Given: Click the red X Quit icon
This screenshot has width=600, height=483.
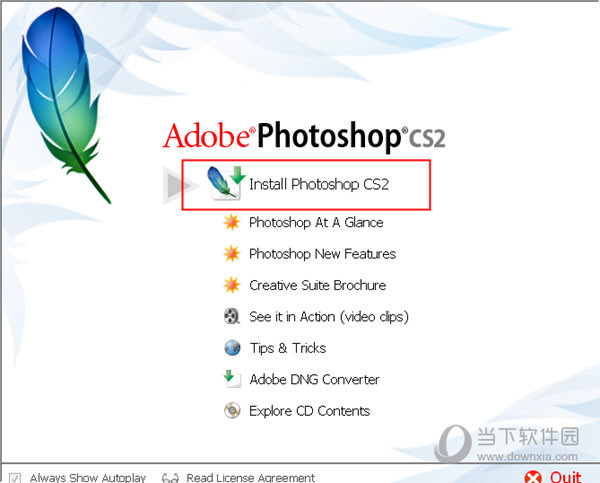Looking at the screenshot, I should tap(533, 477).
